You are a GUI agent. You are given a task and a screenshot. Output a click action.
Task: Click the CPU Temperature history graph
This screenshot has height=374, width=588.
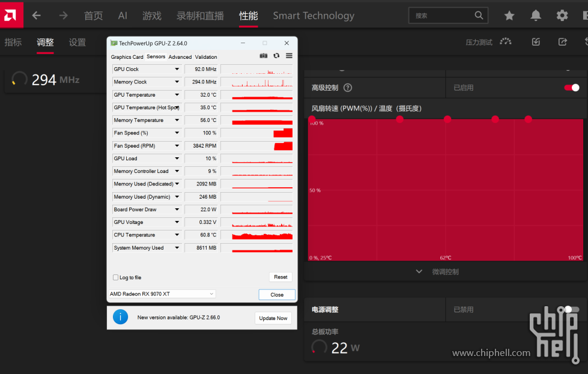(x=257, y=235)
